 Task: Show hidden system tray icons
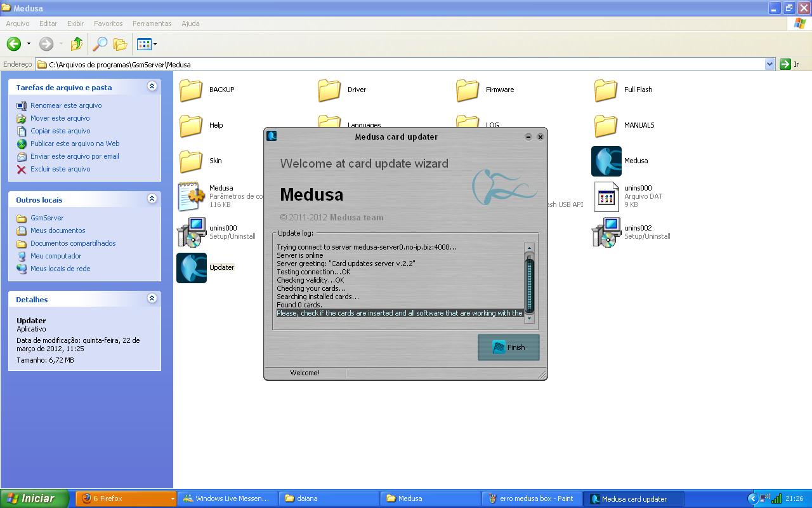click(x=752, y=498)
